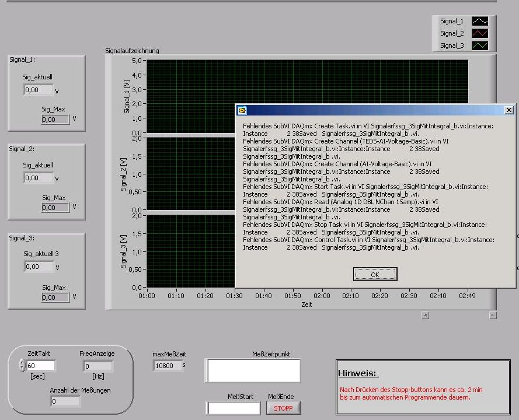Click the ZeitTakt value field showing 60
The height and width of the screenshot is (420, 519).
(x=41, y=366)
